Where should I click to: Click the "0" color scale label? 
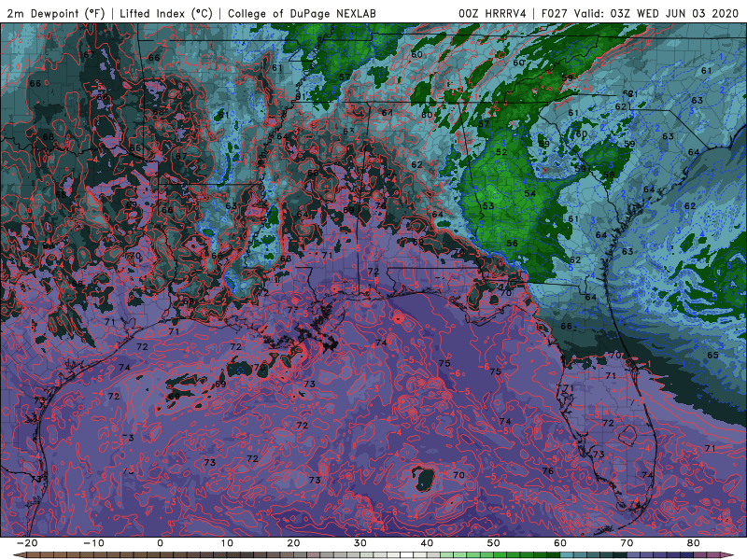click(160, 543)
